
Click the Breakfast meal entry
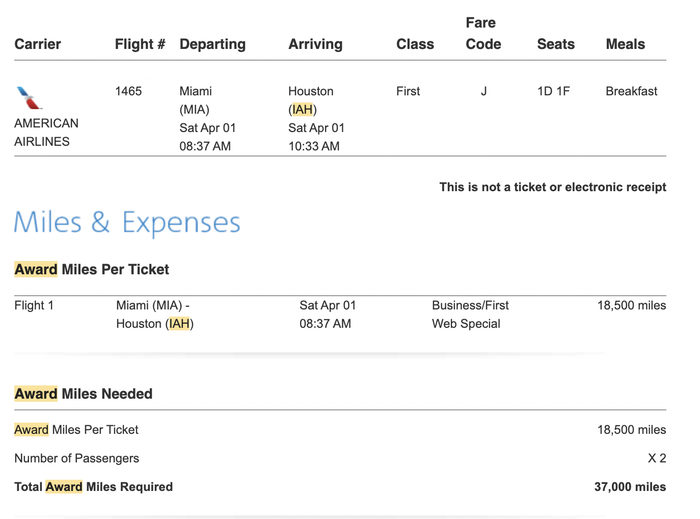[x=631, y=91]
